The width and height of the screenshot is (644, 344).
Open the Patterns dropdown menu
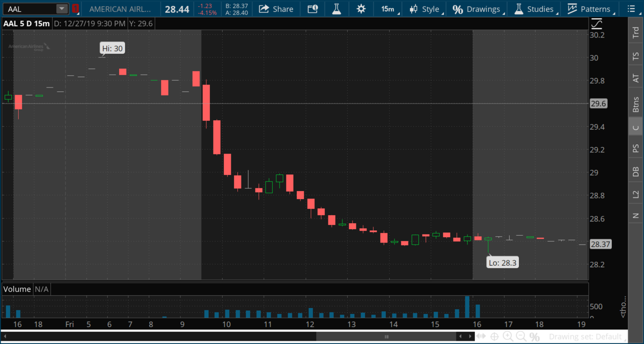tap(590, 9)
